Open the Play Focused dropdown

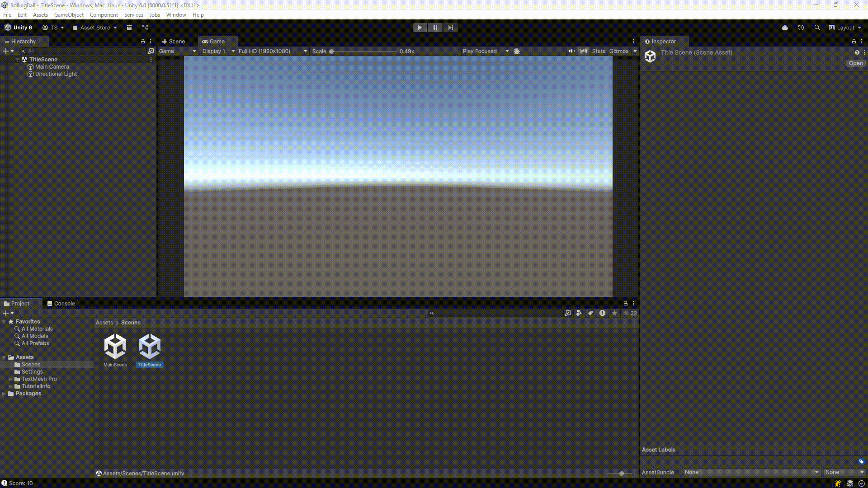tap(486, 51)
